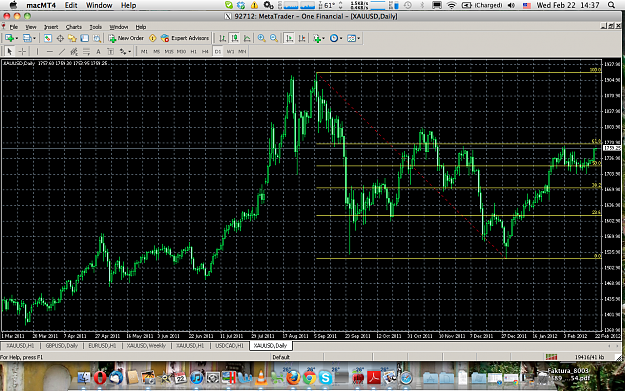This screenshot has width=625, height=391.
Task: Expand the Arrows tool dropdown arrow
Action: click(x=130, y=52)
